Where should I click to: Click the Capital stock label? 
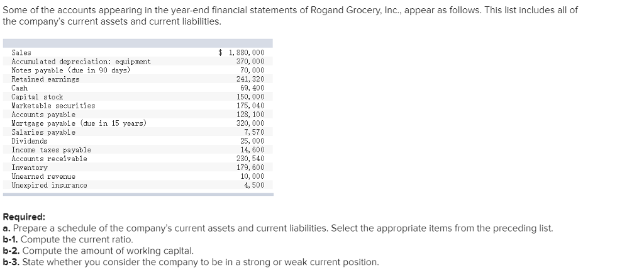click(38, 97)
